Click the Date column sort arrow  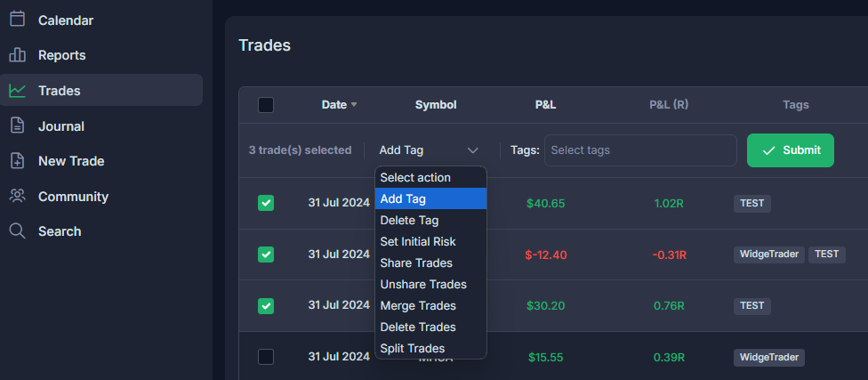click(354, 105)
